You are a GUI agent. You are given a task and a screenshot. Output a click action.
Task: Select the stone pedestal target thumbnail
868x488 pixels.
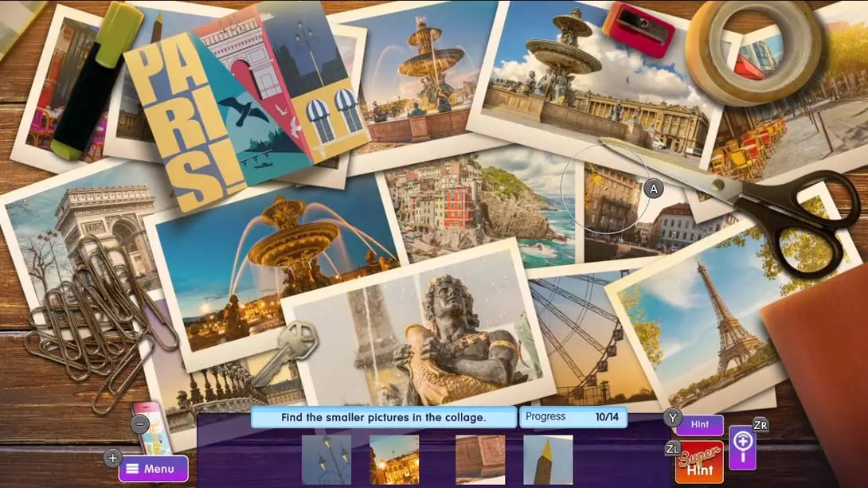click(x=479, y=459)
